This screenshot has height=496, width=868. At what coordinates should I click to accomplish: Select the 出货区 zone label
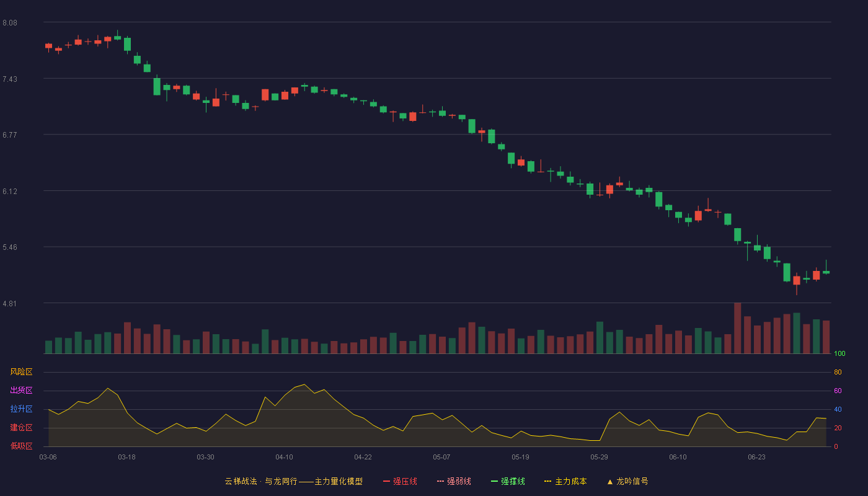click(22, 391)
